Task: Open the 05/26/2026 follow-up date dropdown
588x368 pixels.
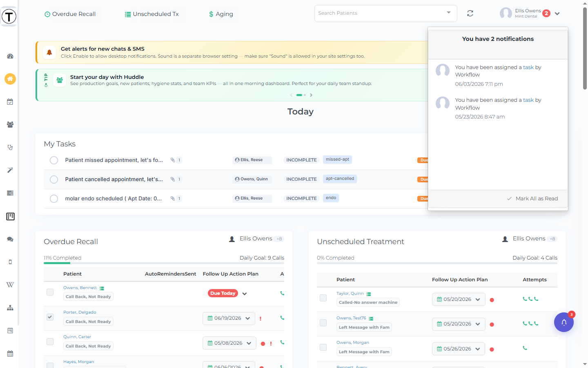Action: coord(459,349)
